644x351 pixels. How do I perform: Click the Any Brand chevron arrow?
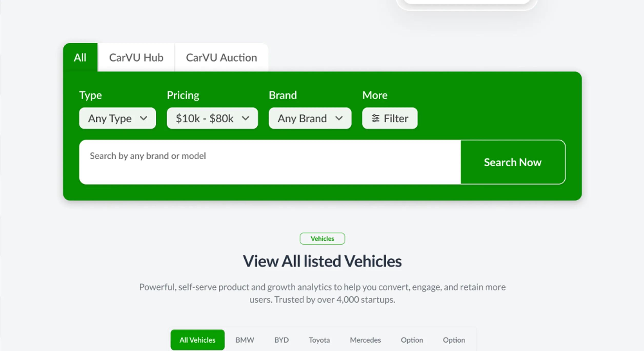(x=339, y=118)
